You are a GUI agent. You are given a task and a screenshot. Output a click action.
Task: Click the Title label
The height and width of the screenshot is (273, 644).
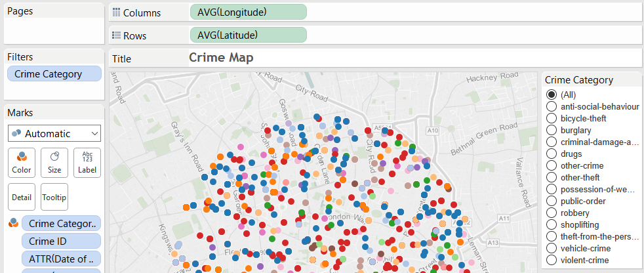click(121, 59)
